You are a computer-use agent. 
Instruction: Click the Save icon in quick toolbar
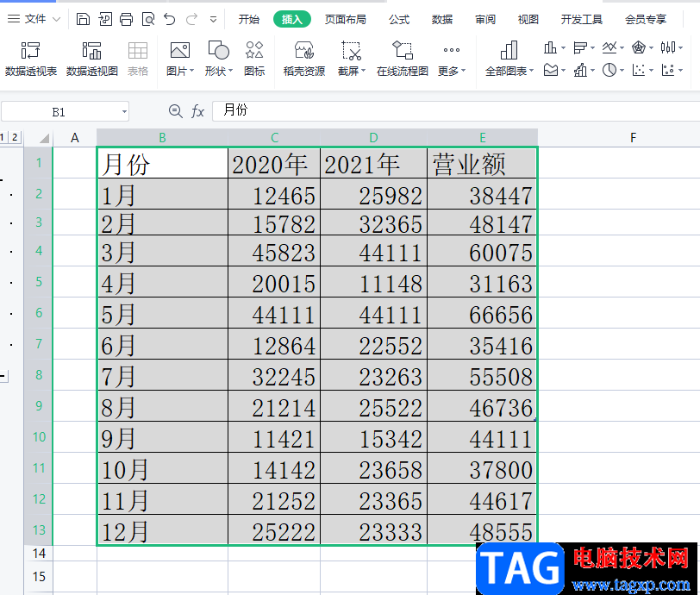[83, 19]
